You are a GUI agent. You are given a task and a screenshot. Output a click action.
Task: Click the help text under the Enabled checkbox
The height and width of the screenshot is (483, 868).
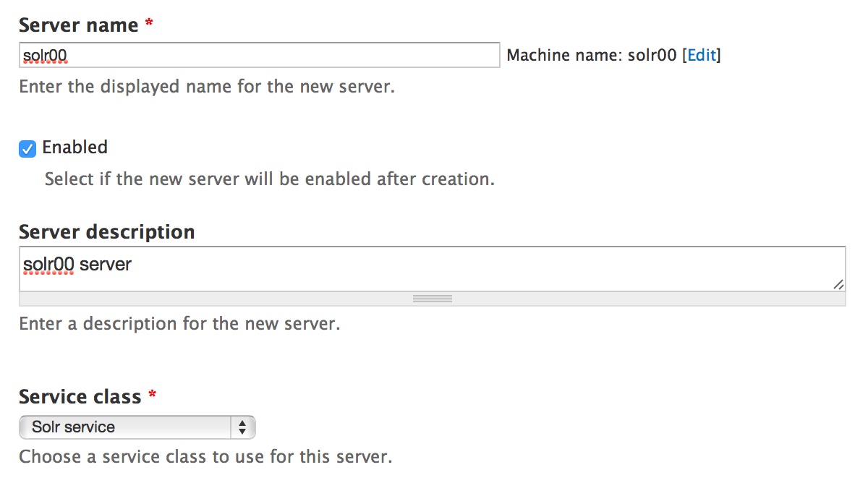point(270,179)
